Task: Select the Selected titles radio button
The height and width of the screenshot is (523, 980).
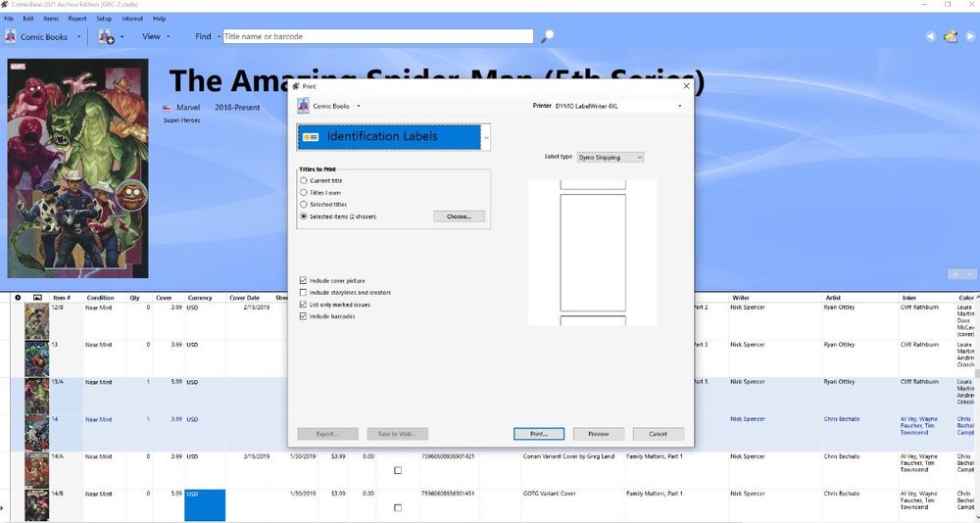Action: pyautogui.click(x=304, y=205)
